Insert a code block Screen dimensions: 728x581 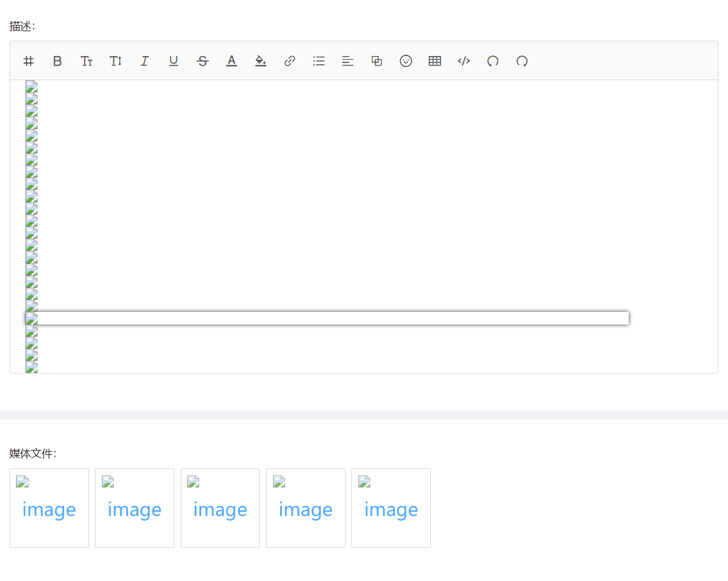pyautogui.click(x=464, y=61)
